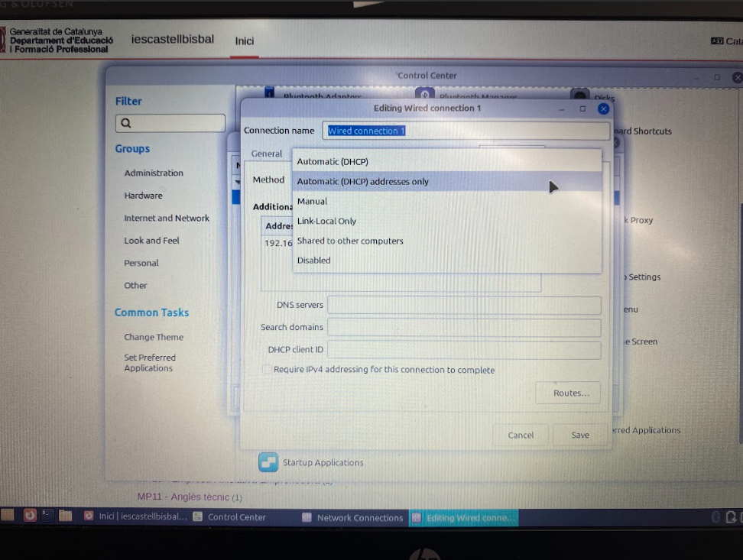This screenshot has height=560, width=743.
Task: Choose Automatic (DHCP) addresses only option
Action: pos(362,182)
